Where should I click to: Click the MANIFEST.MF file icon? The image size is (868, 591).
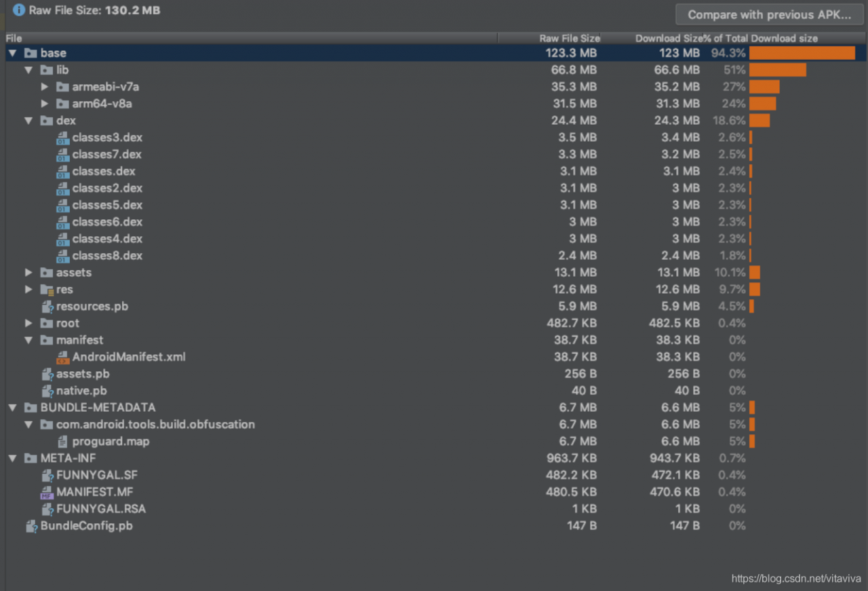tap(47, 492)
